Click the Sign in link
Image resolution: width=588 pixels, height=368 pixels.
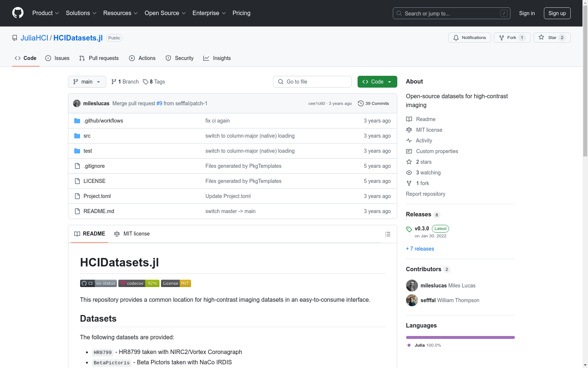[x=527, y=13]
